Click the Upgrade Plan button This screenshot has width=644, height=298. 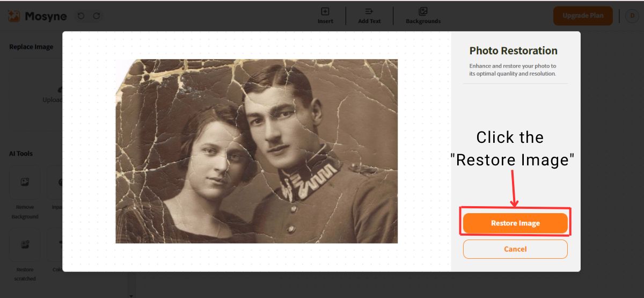583,16
